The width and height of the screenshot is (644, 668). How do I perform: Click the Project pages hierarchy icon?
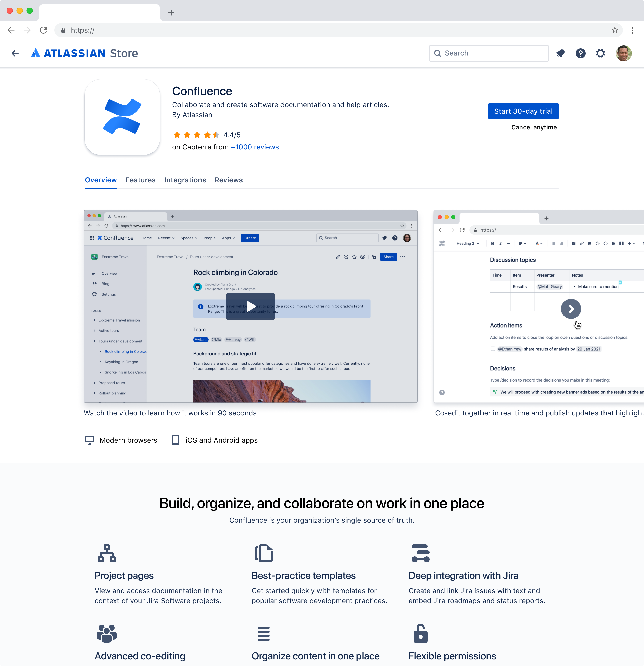tap(107, 553)
